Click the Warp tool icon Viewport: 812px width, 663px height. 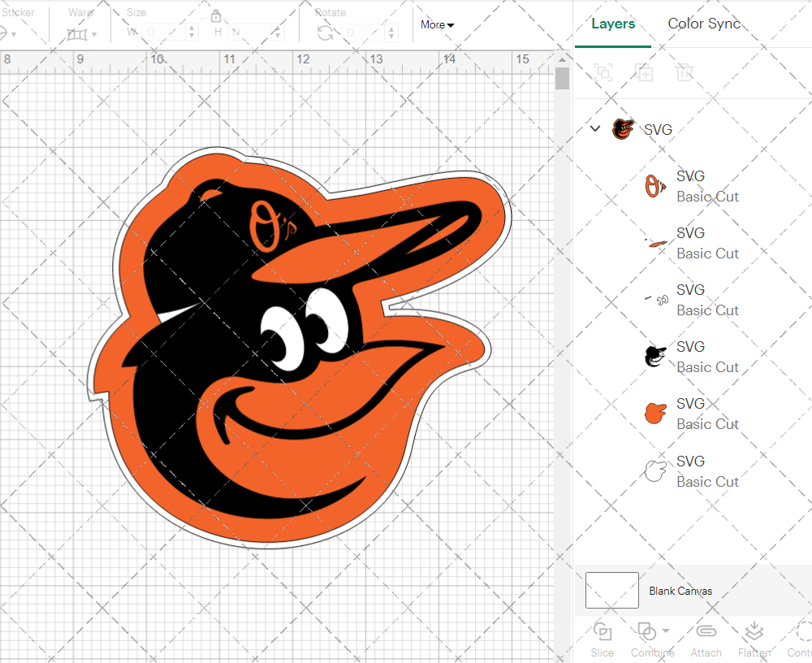[x=78, y=33]
